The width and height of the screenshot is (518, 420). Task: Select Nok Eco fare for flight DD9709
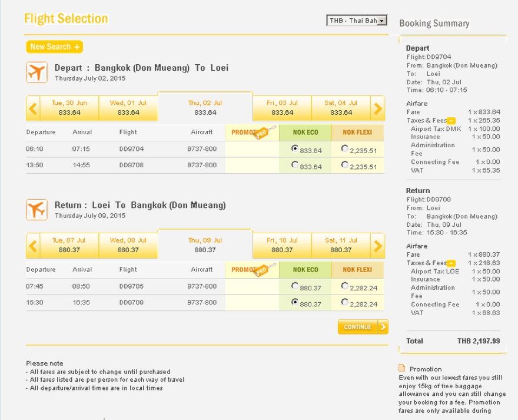tap(295, 302)
